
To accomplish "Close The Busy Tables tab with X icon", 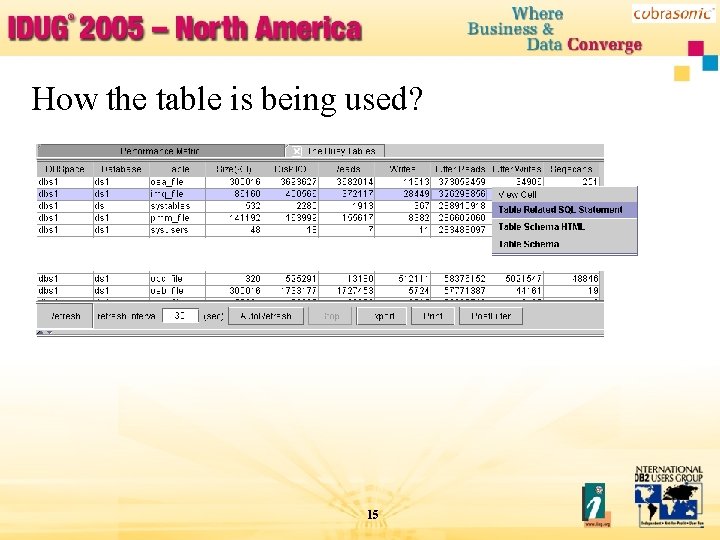I will (x=297, y=151).
